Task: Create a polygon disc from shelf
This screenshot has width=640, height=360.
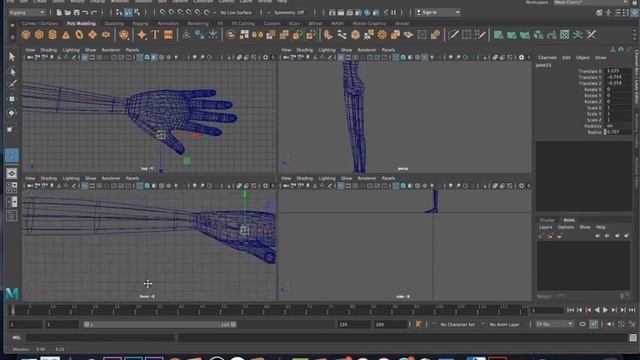Action: (x=106, y=35)
